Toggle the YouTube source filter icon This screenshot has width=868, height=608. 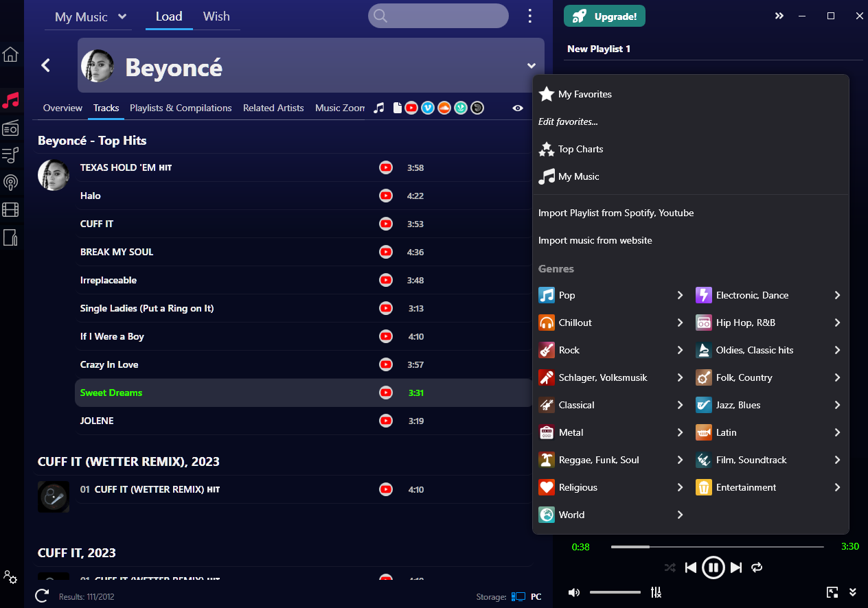[x=411, y=108]
